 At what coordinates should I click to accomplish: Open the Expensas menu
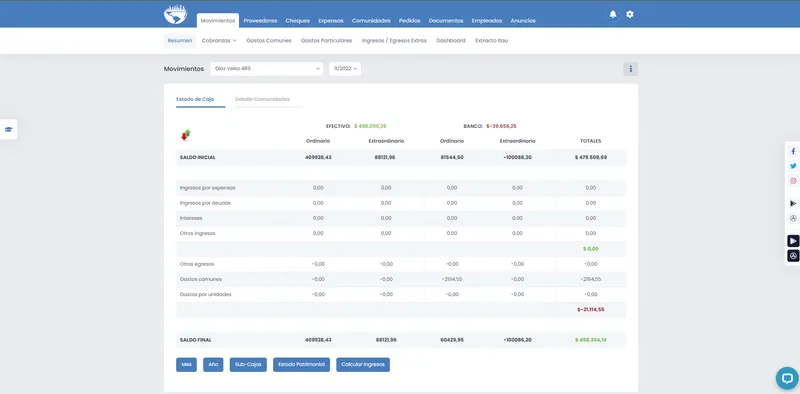(331, 21)
